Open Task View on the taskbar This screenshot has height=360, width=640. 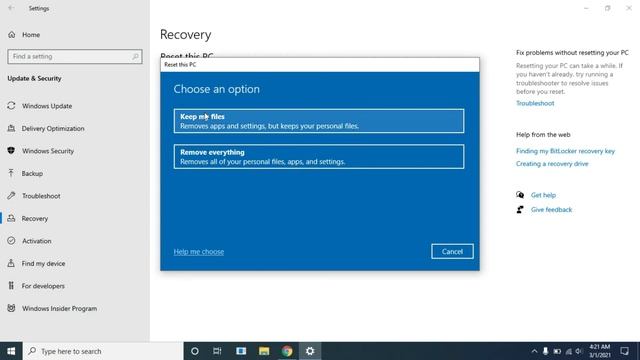[217, 351]
